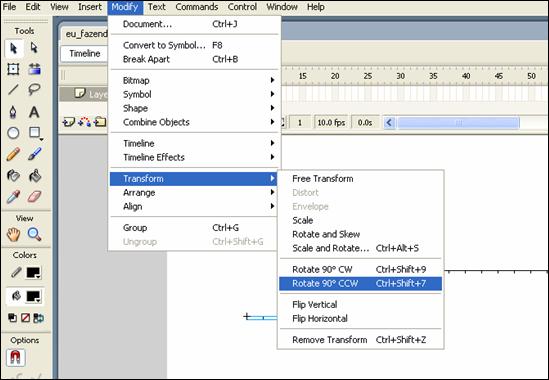The height and width of the screenshot is (380, 549).
Task: Open the Transform submenu entry
Action: 194,179
